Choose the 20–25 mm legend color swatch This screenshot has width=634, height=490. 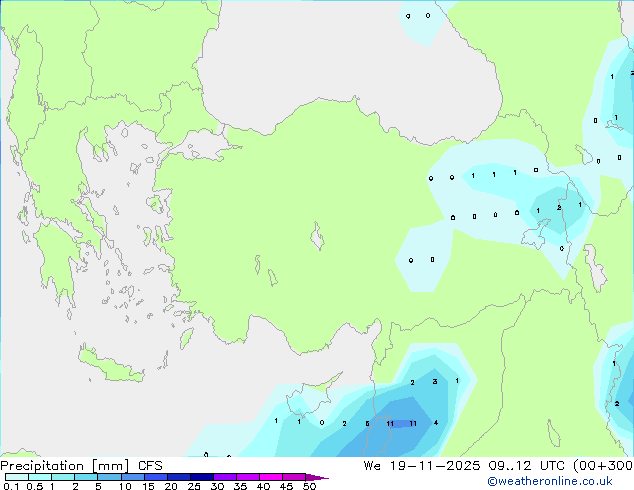point(178,477)
